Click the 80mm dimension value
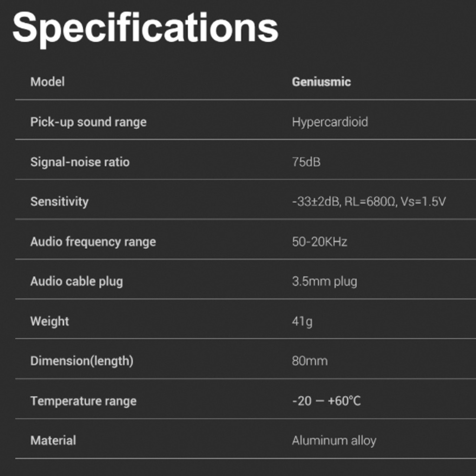 (x=310, y=361)
